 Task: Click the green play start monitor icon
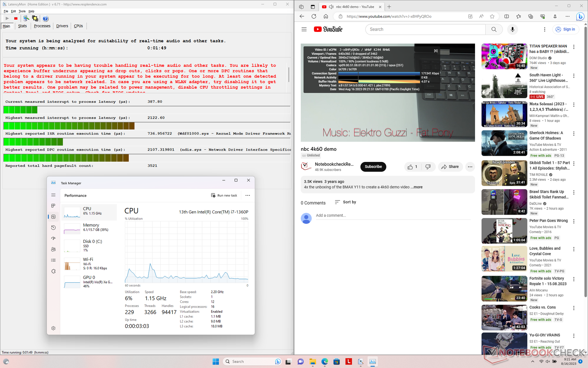pos(7,19)
